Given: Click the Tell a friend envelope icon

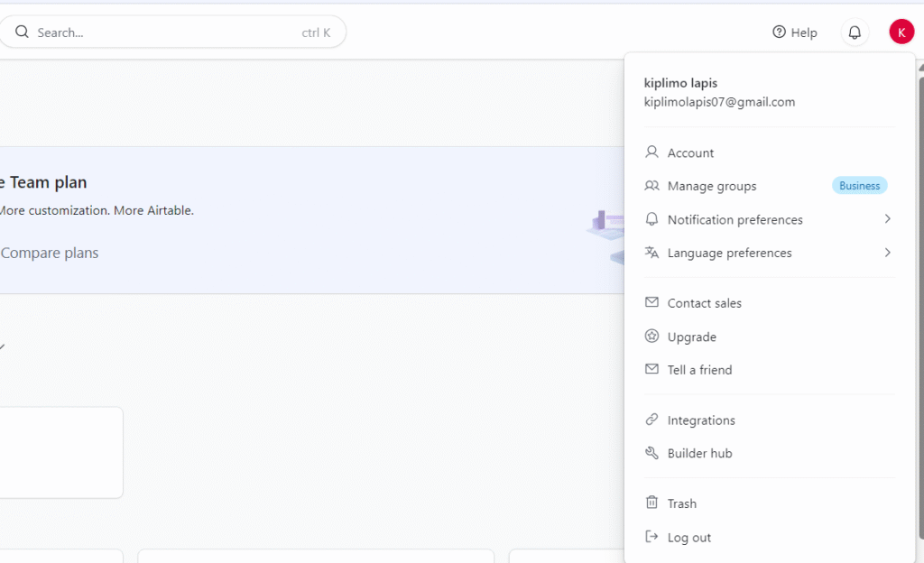Looking at the screenshot, I should coord(651,369).
